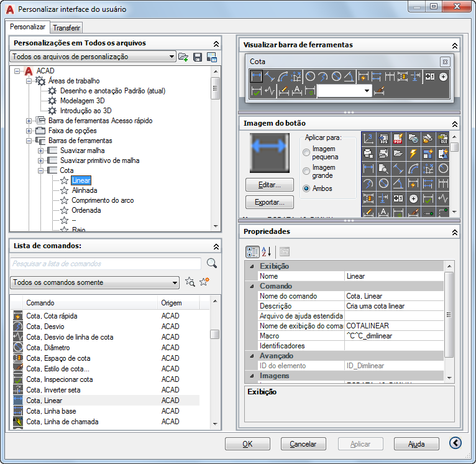Viewport: 476px width, 464px height.
Task: Click the magnifier search icon in command list
Action: [211, 263]
